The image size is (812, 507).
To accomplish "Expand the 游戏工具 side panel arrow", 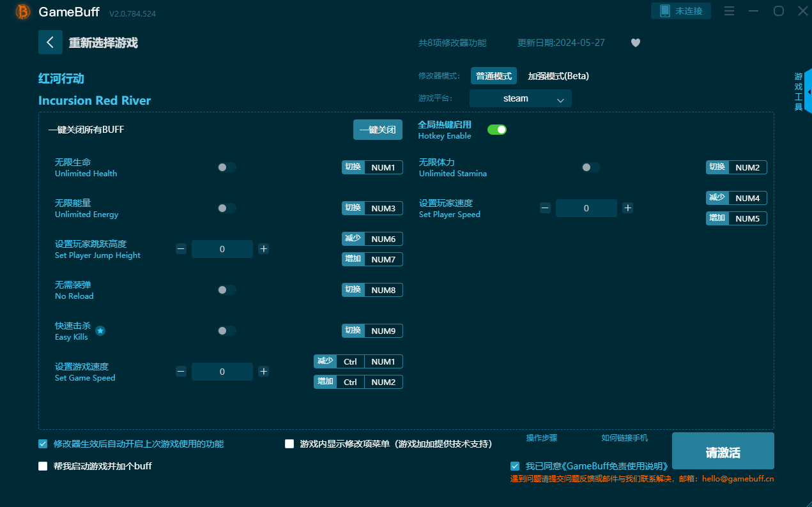I will pyautogui.click(x=808, y=91).
